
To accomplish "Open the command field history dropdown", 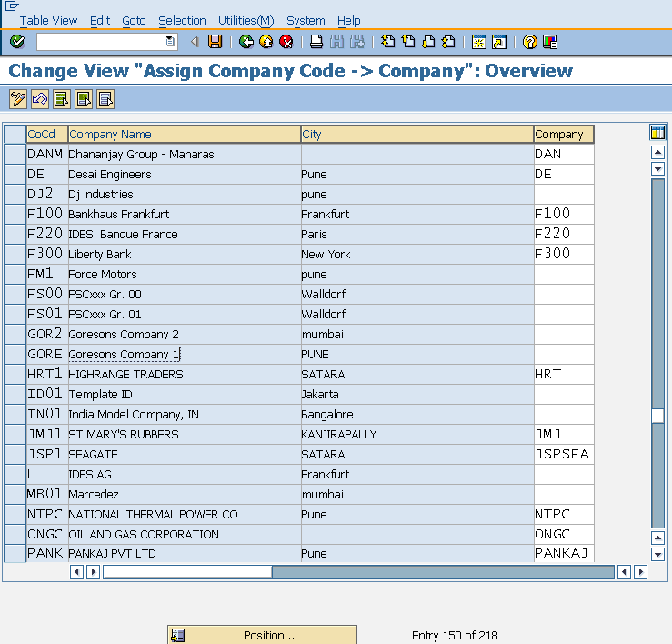I will 170,42.
